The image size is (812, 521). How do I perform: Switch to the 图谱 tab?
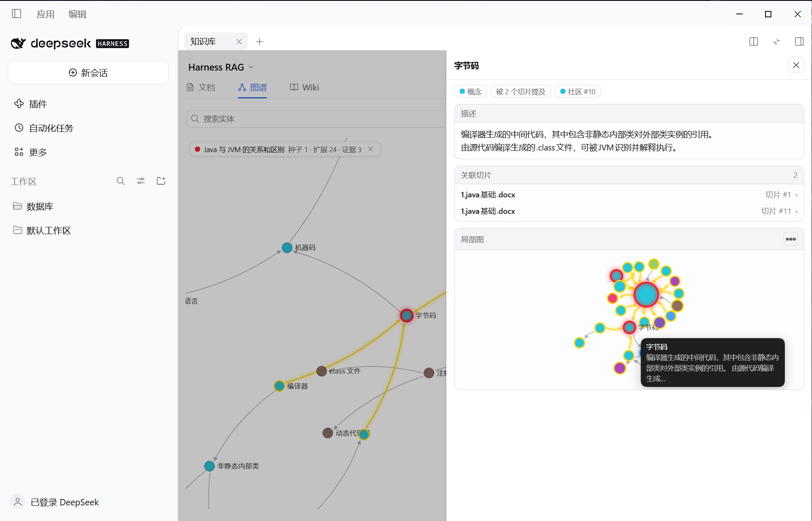[252, 87]
